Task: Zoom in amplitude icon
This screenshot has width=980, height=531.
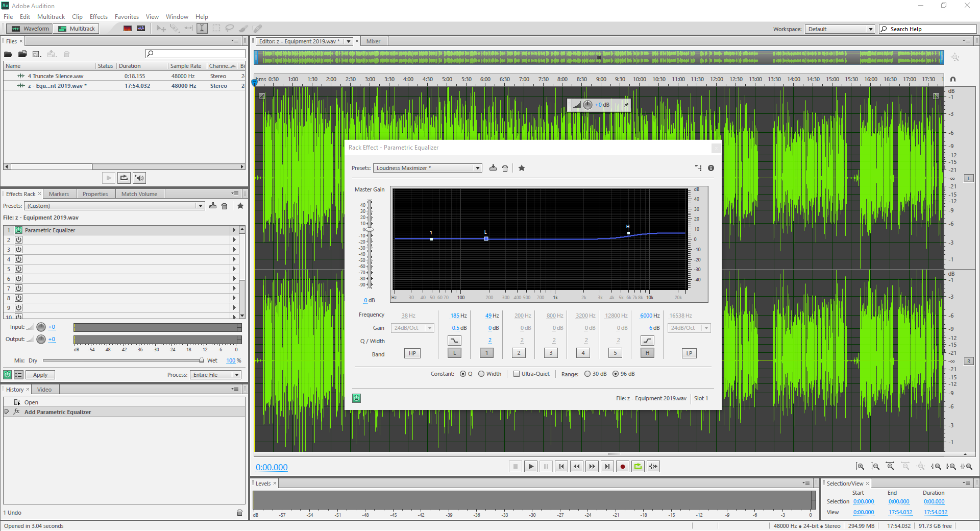Action: 860,466
